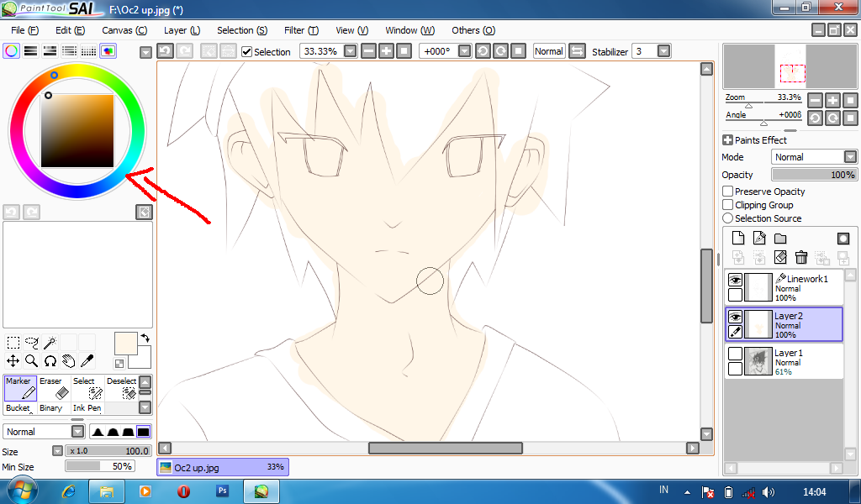
Task: Flip the canvas view horizontally
Action: (x=577, y=51)
